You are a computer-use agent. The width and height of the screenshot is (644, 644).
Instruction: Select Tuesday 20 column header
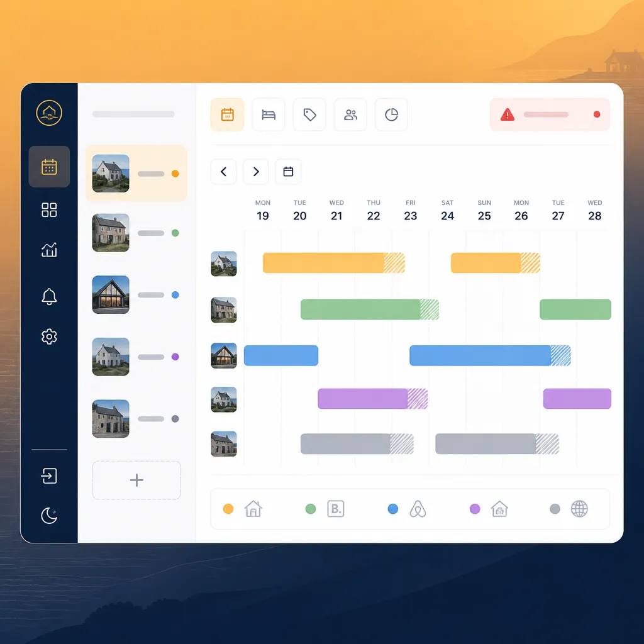(x=300, y=210)
